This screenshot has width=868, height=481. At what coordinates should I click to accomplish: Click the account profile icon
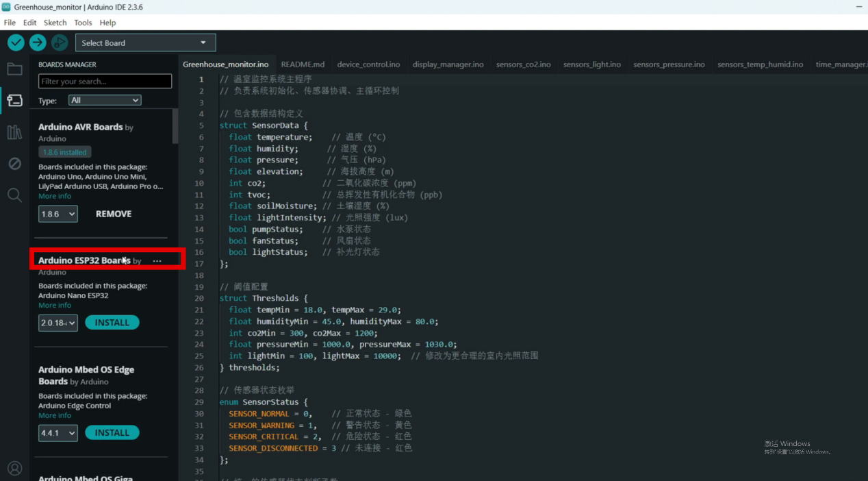(14, 469)
